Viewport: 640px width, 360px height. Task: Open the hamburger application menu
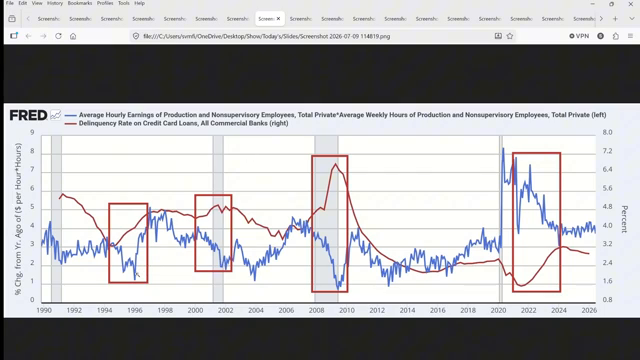(630, 36)
